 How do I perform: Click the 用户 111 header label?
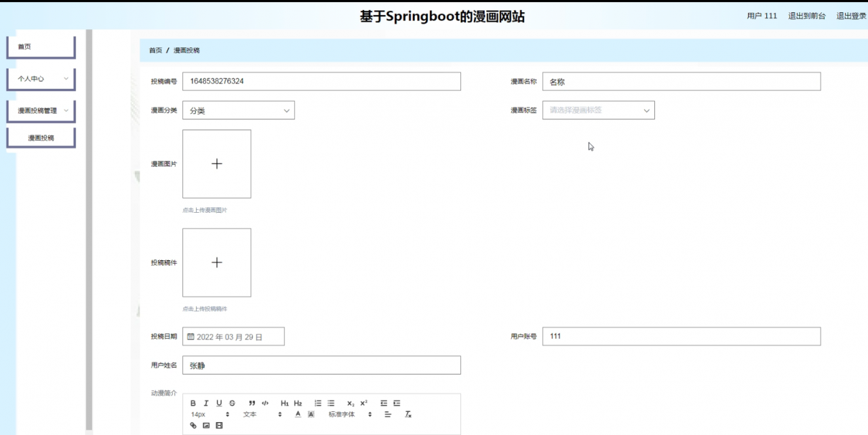tap(762, 16)
